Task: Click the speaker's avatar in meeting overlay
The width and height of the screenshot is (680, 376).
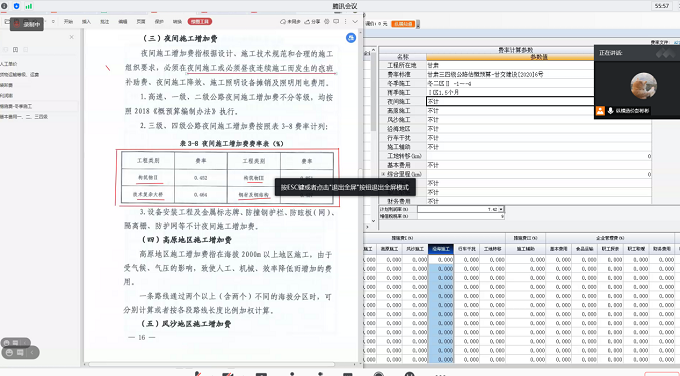Action: pyautogui.click(x=644, y=86)
